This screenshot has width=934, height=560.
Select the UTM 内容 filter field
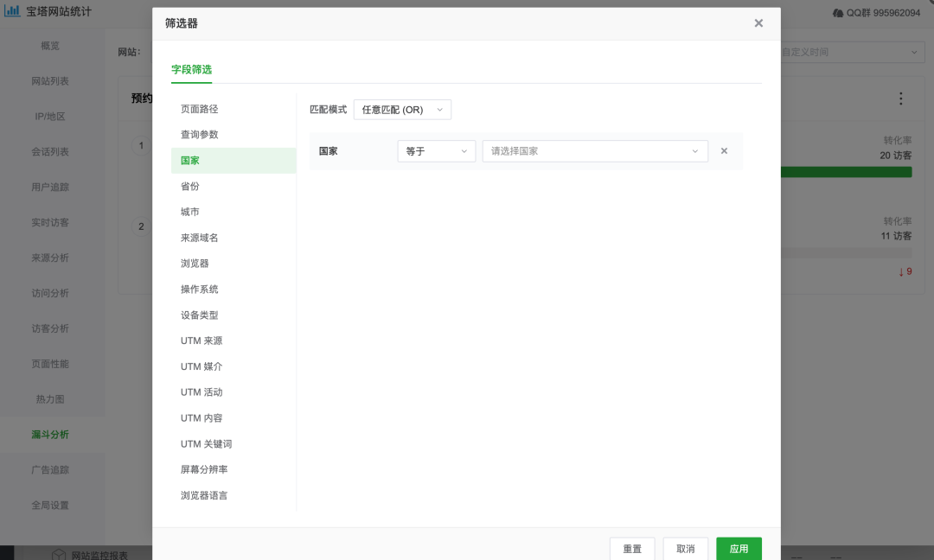pos(233,417)
